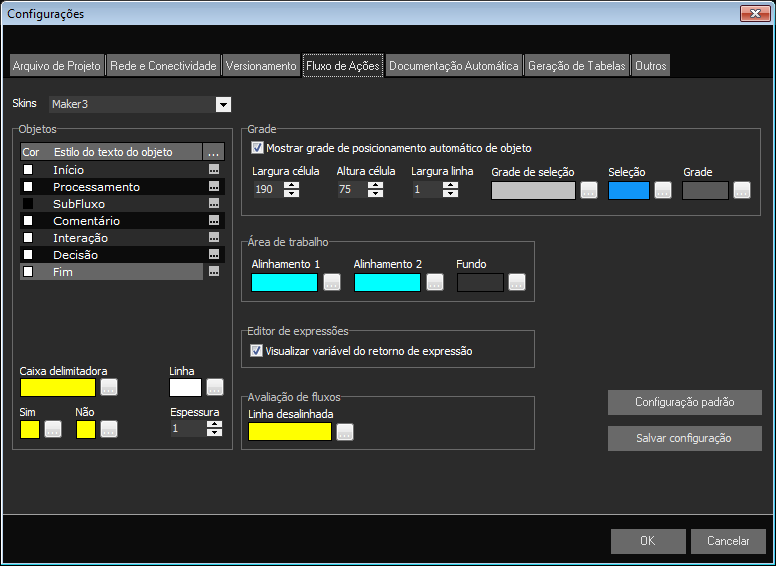
Task: Open text style editor for Início row
Action: [212, 170]
